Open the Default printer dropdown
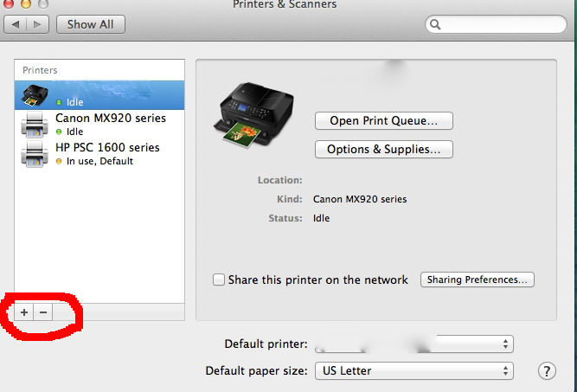Image resolution: width=577 pixels, height=392 pixels. point(414,344)
